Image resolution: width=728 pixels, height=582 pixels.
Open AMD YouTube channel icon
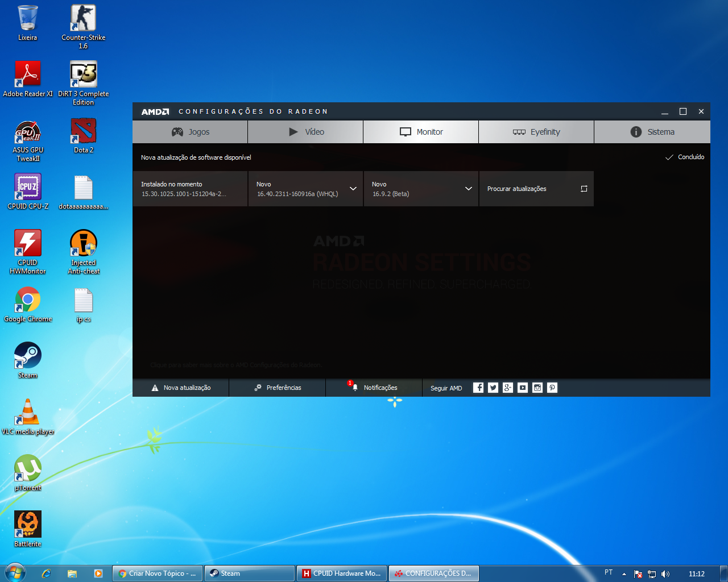click(x=523, y=388)
